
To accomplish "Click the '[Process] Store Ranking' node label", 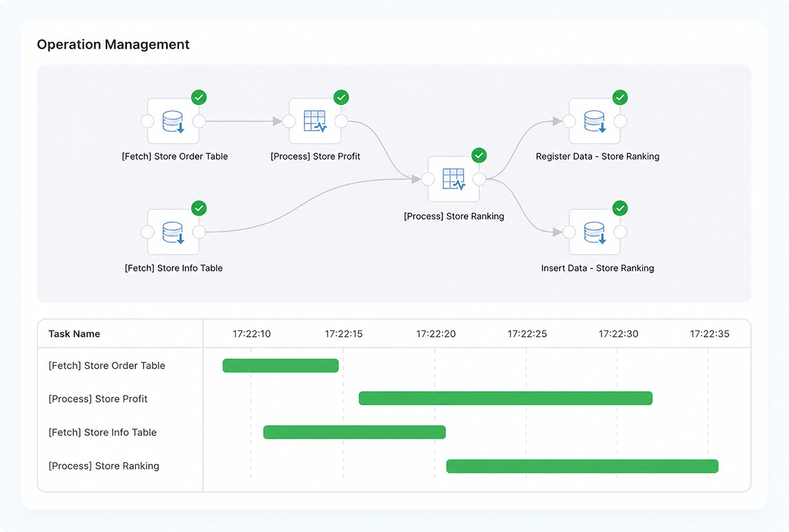I will pyautogui.click(x=454, y=216).
